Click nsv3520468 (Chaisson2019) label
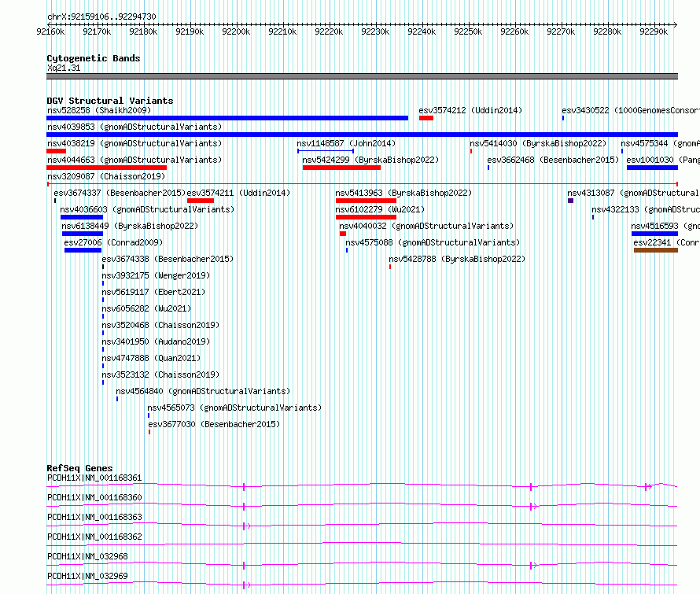Screen dimensions: 700x594 point(160,325)
